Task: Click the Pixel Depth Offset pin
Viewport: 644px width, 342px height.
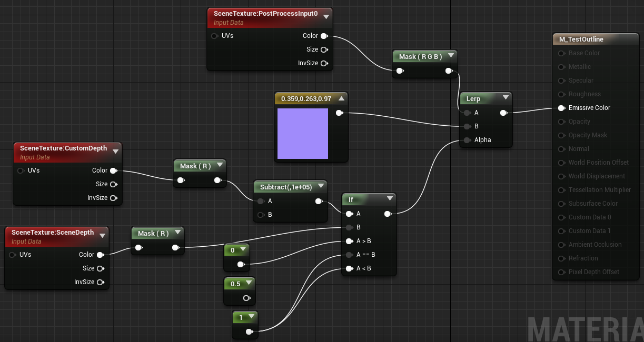Action: pyautogui.click(x=561, y=272)
